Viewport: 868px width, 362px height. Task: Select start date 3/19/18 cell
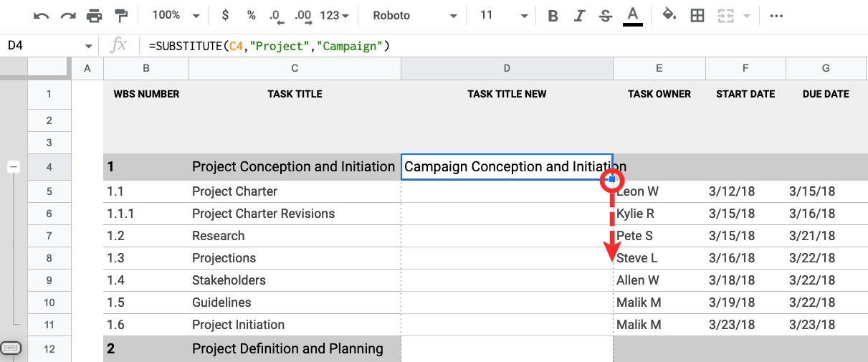tap(745, 303)
